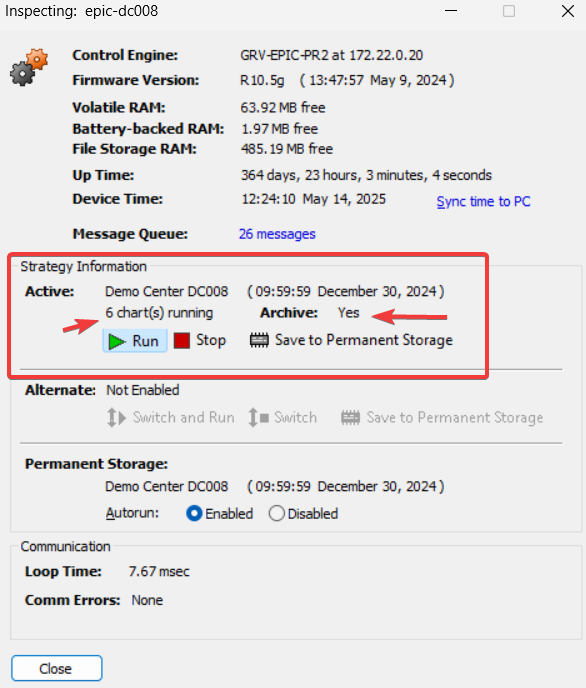Save active strategy to Permanent Storage
Screen dimensions: 586x688
[x=364, y=340]
